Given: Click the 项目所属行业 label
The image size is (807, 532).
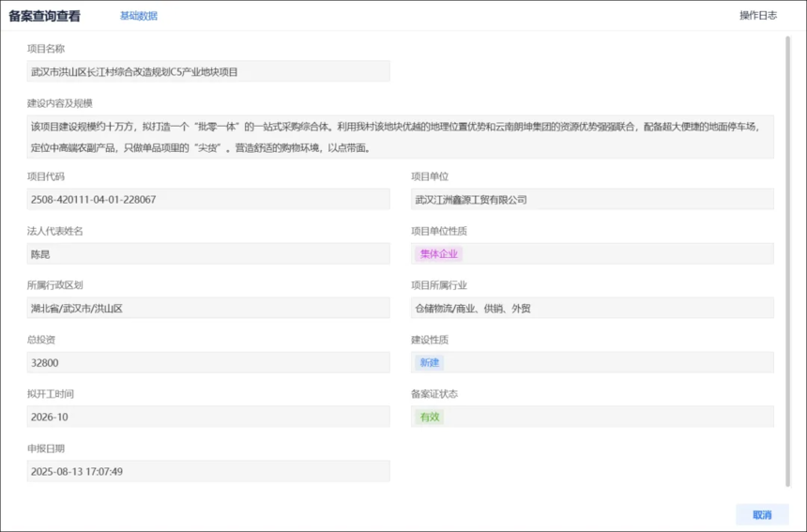Looking at the screenshot, I should click(439, 285).
